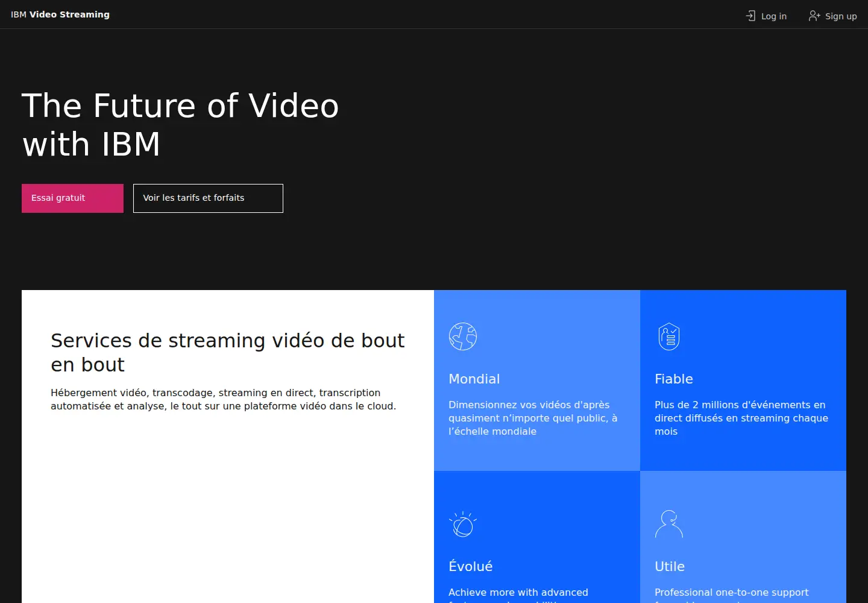Select the Utile tile heading
The width and height of the screenshot is (868, 603).
click(x=670, y=567)
